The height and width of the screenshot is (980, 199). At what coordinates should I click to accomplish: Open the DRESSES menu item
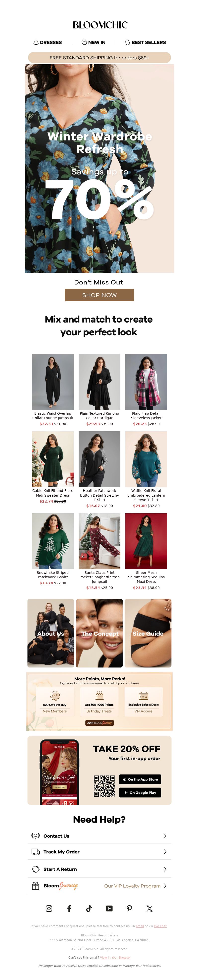coord(48,42)
